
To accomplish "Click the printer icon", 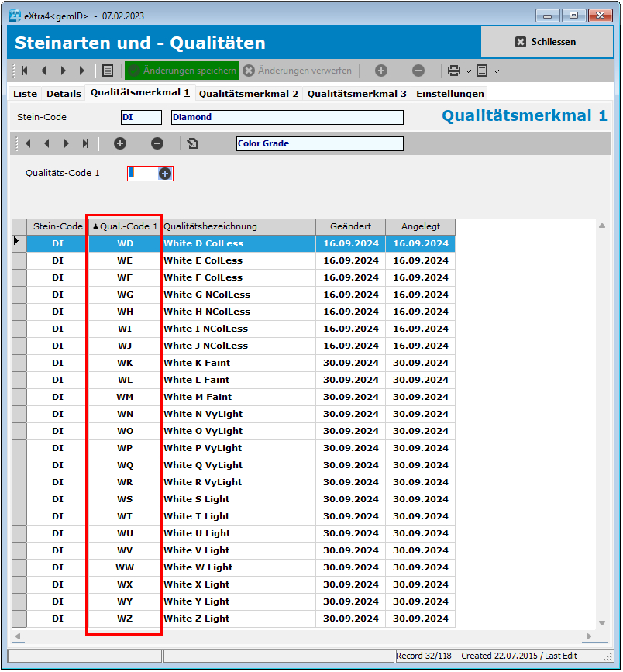I will 454,71.
